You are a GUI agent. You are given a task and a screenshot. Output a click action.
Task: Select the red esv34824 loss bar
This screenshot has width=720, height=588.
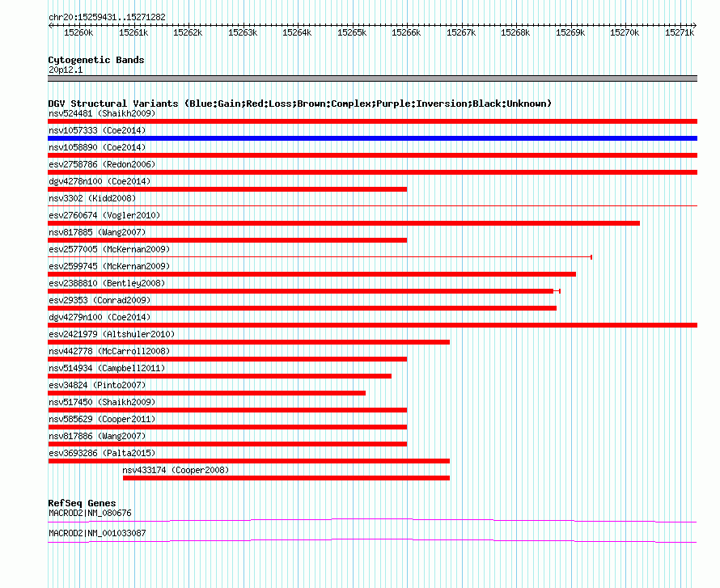pyautogui.click(x=206, y=393)
